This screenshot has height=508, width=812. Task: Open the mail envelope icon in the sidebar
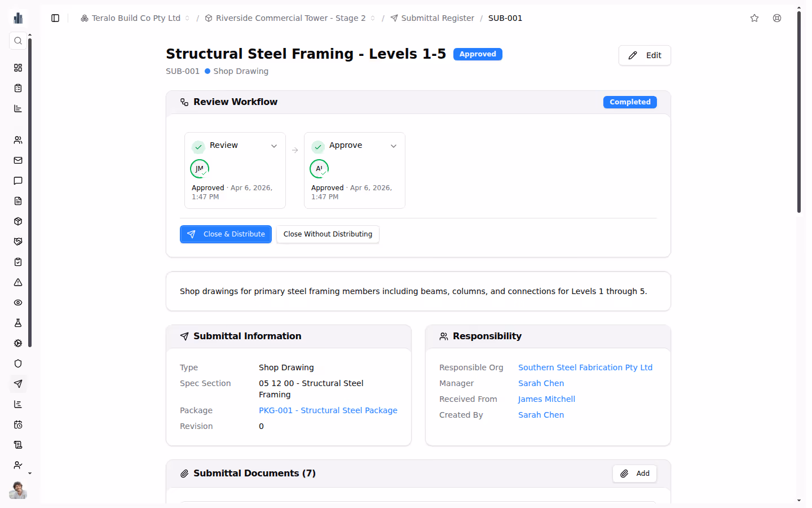pos(18,160)
